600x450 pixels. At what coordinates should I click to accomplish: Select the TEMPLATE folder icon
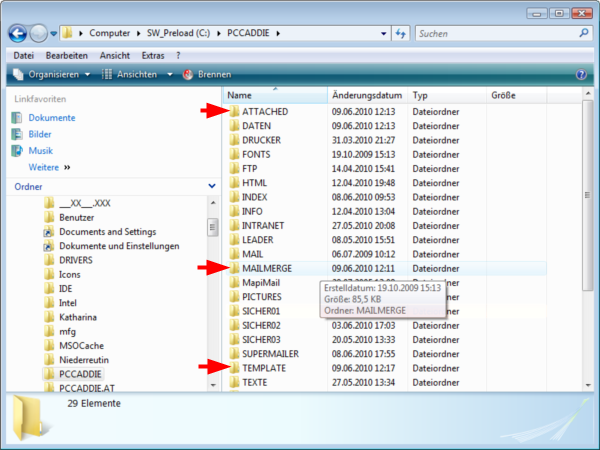234,368
